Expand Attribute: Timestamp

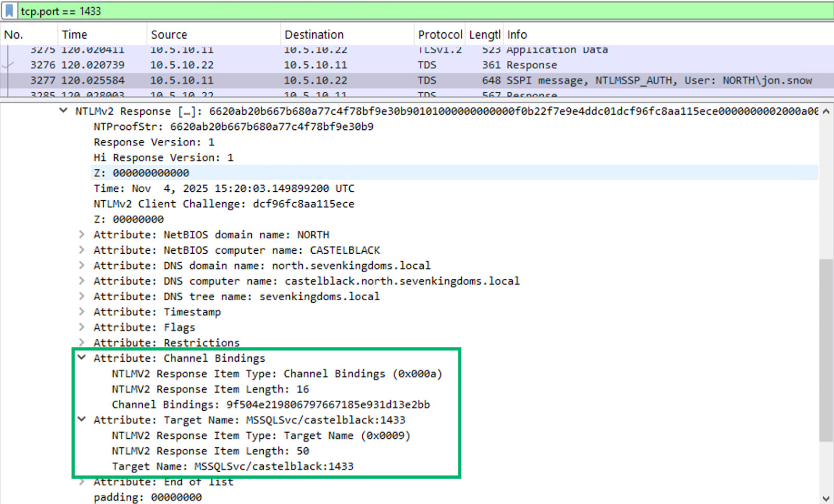coord(81,312)
